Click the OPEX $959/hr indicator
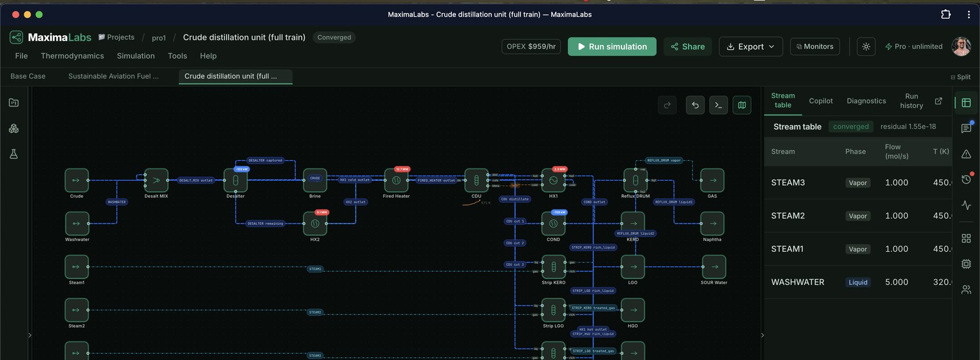Image resolution: width=980 pixels, height=360 pixels. pyautogui.click(x=532, y=47)
